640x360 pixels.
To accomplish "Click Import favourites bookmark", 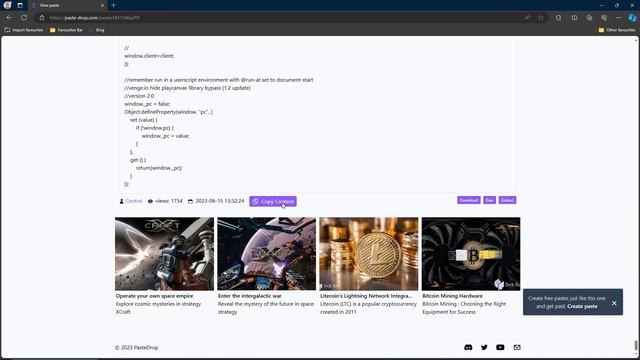I will click(24, 30).
